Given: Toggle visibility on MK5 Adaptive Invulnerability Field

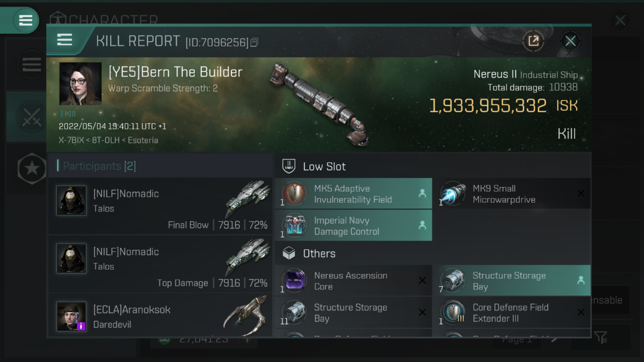Looking at the screenshot, I should click(x=422, y=194).
